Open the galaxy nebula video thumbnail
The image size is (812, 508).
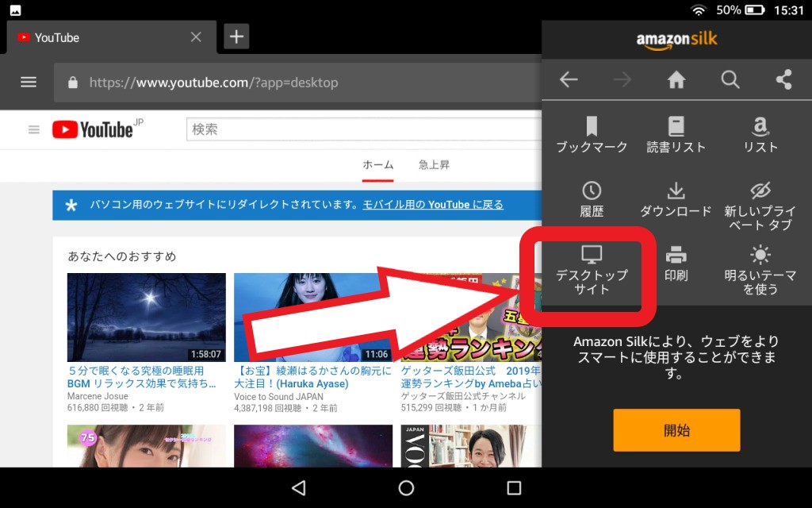pos(313,446)
